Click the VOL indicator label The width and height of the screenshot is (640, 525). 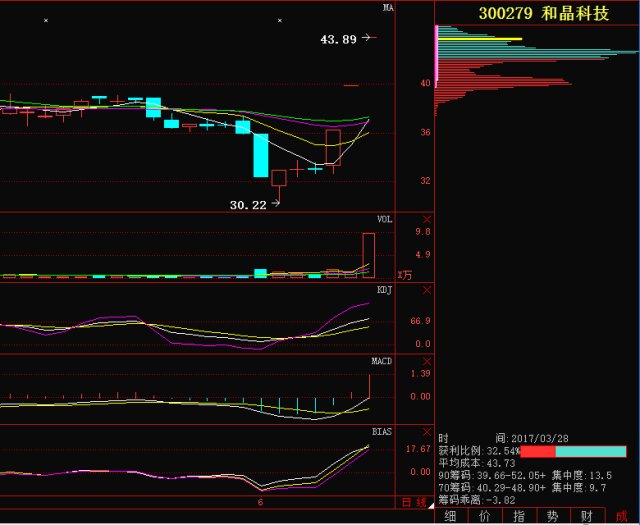(x=385, y=219)
